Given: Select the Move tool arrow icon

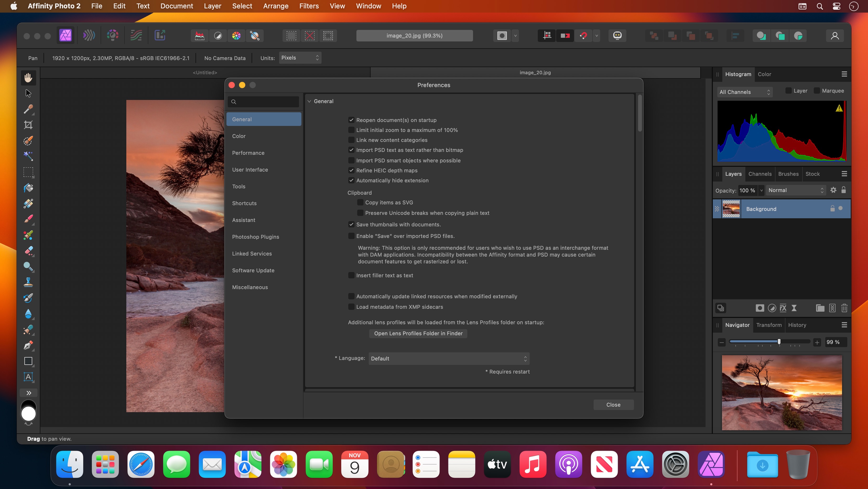Looking at the screenshot, I should point(28,93).
